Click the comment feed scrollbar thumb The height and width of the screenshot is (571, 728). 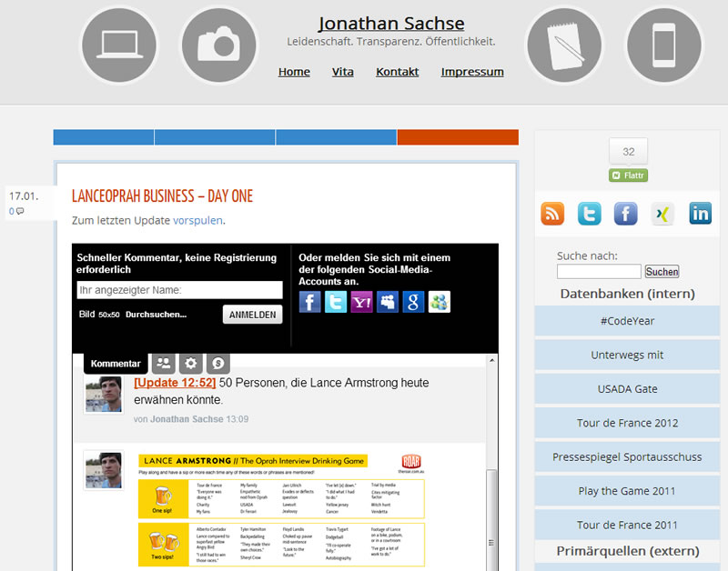click(x=491, y=519)
